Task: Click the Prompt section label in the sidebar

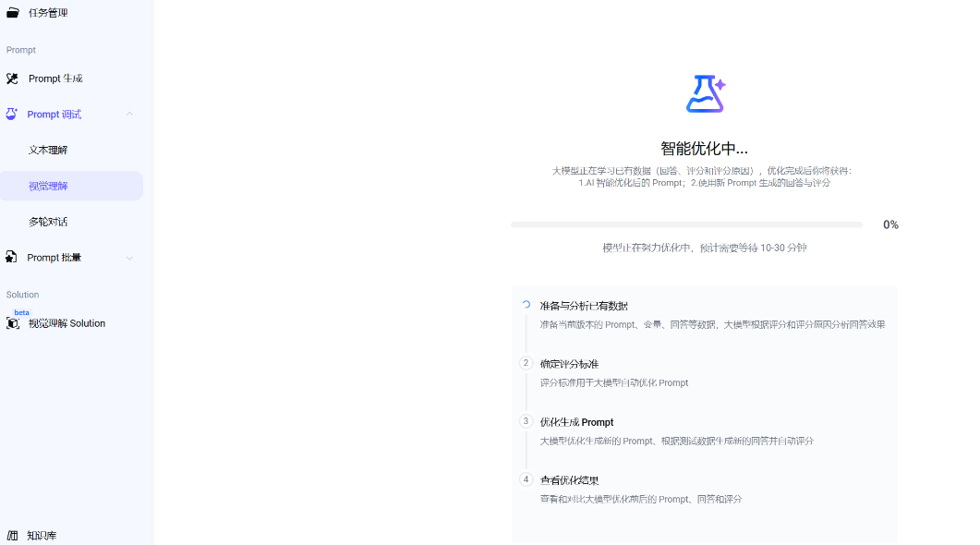Action: (x=20, y=50)
